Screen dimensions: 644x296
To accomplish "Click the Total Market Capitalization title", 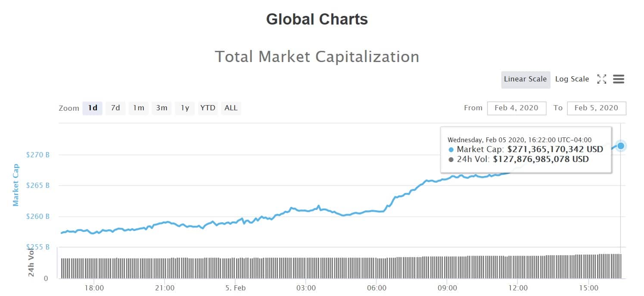I will [x=317, y=57].
